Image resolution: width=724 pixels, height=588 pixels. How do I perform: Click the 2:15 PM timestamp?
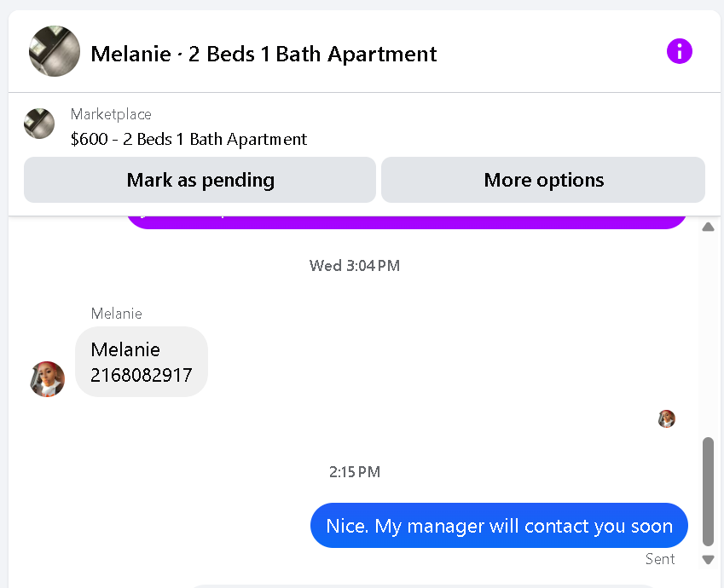354,471
